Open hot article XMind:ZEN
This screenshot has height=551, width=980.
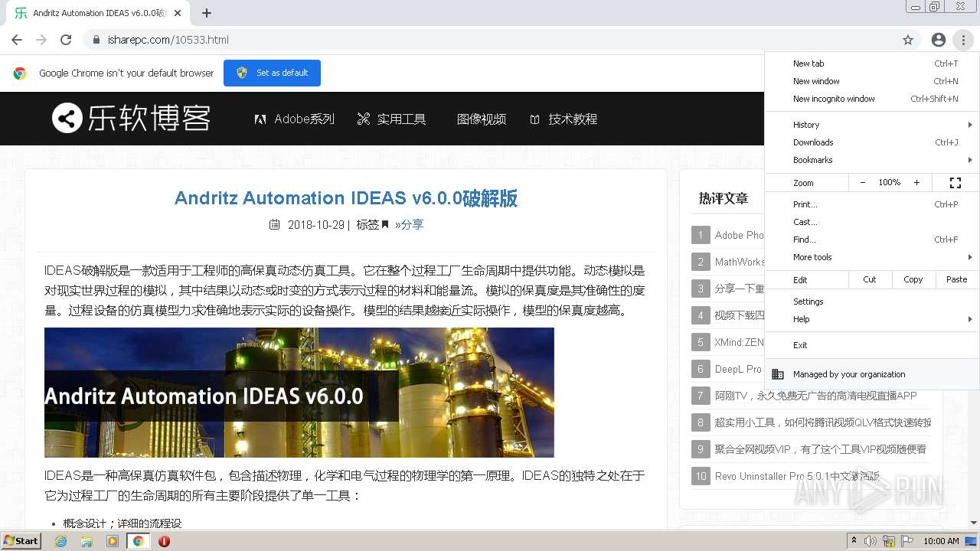coord(739,342)
